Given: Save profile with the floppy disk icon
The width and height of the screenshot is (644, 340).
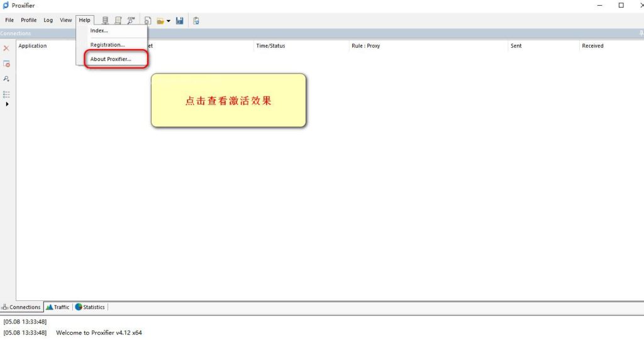Looking at the screenshot, I should 180,21.
